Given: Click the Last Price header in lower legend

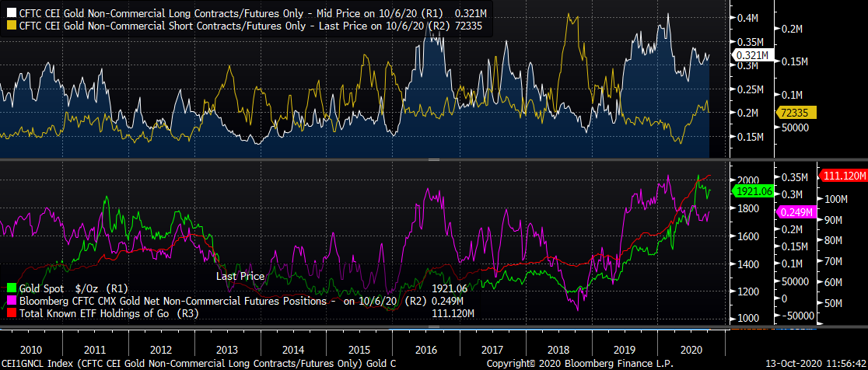Looking at the screenshot, I should pos(240,276).
